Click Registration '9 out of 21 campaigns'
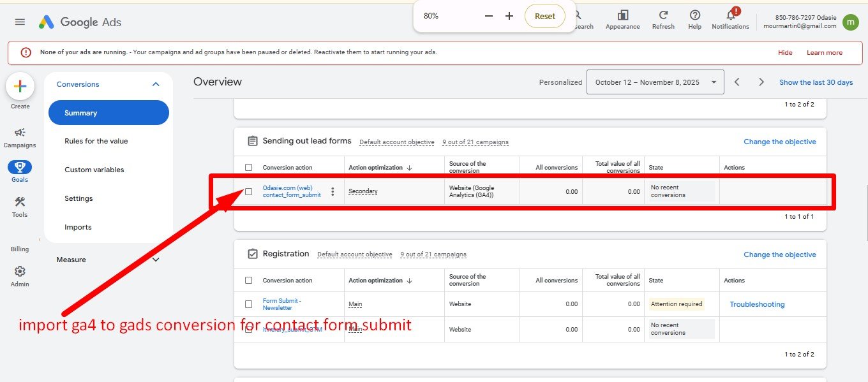The height and width of the screenshot is (382, 868). [x=433, y=254]
